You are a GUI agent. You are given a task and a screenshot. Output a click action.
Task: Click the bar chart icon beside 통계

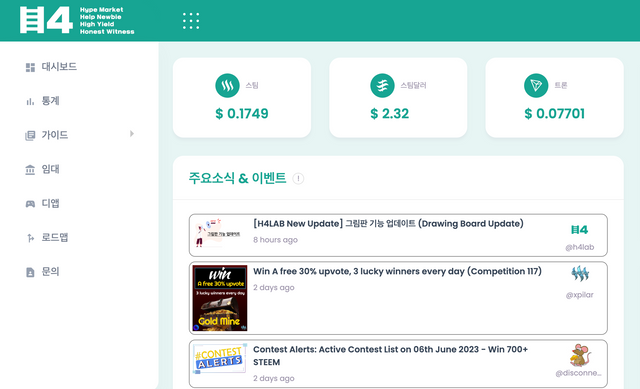point(30,101)
